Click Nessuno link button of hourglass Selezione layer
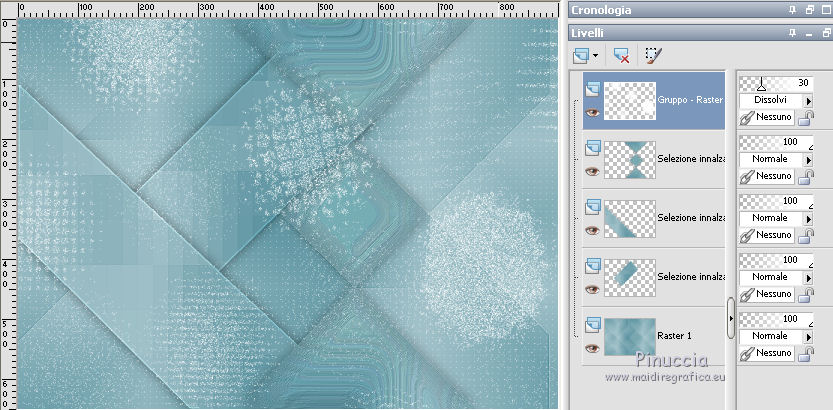The width and height of the screenshot is (833, 410). coord(768,176)
